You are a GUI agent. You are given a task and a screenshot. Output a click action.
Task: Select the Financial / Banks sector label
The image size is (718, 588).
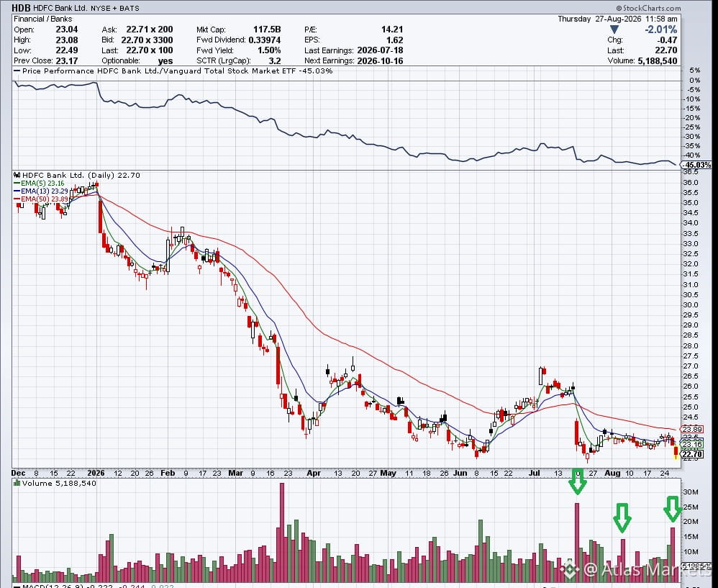(43, 19)
